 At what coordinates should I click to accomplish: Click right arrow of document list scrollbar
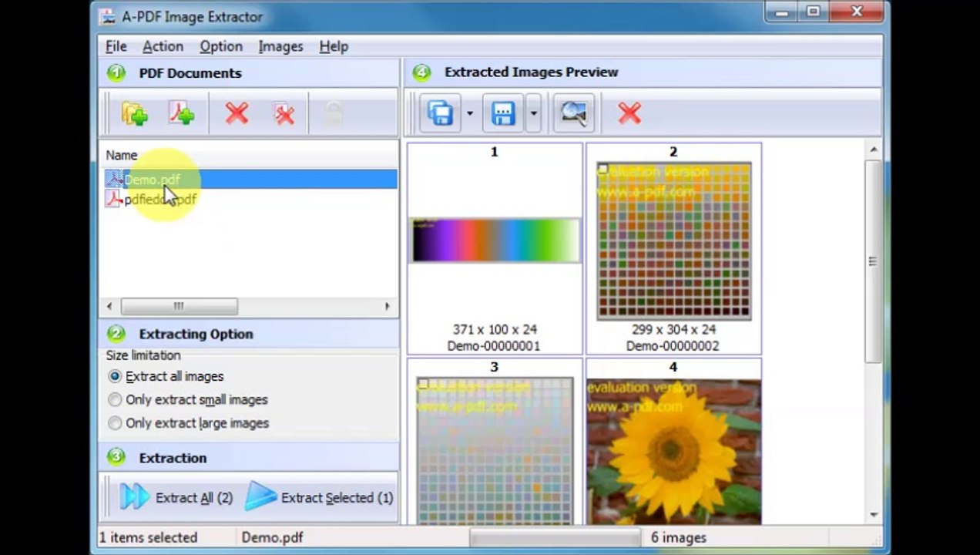(388, 306)
